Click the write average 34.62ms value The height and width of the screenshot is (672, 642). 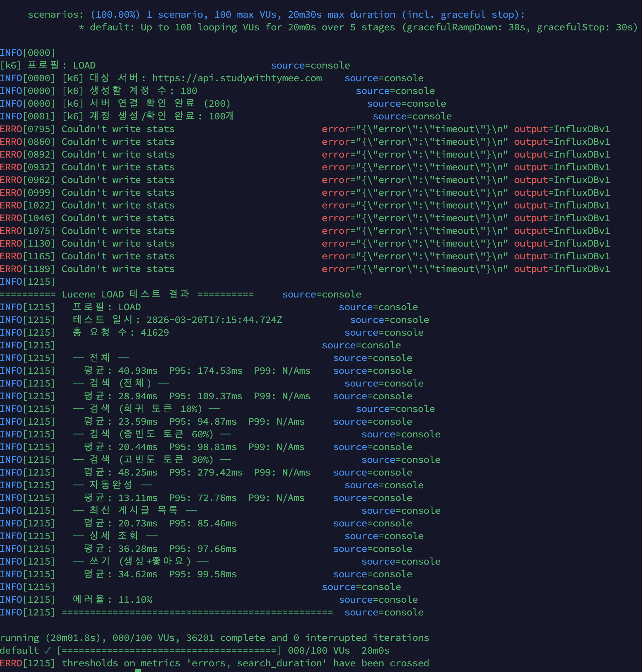(x=138, y=574)
